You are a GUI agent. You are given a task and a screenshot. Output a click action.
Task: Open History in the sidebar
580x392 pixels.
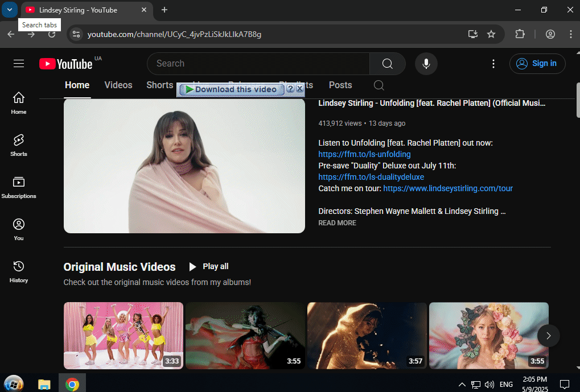point(18,272)
